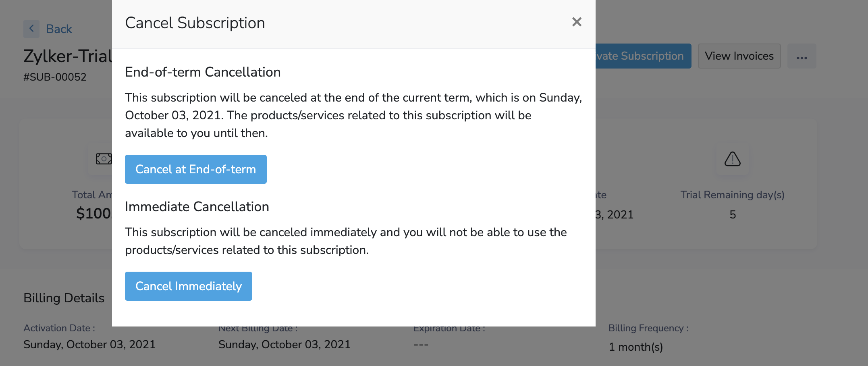The width and height of the screenshot is (868, 366).
Task: Click the Zylker-Trial subscription name
Action: click(x=68, y=56)
